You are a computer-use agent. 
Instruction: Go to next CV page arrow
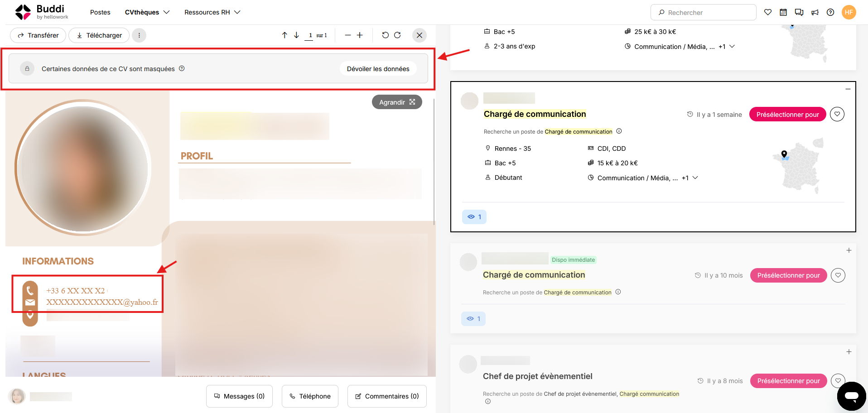click(297, 35)
